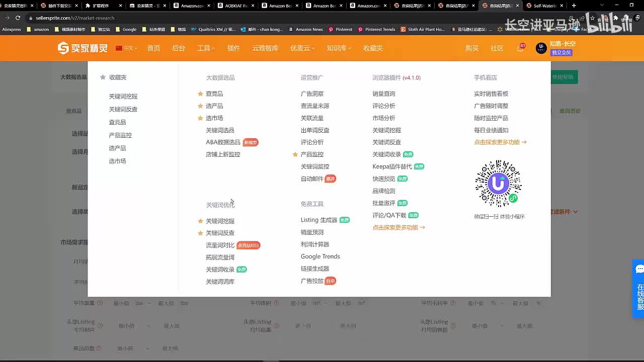Open ABA数据选品 tool

[x=223, y=142]
